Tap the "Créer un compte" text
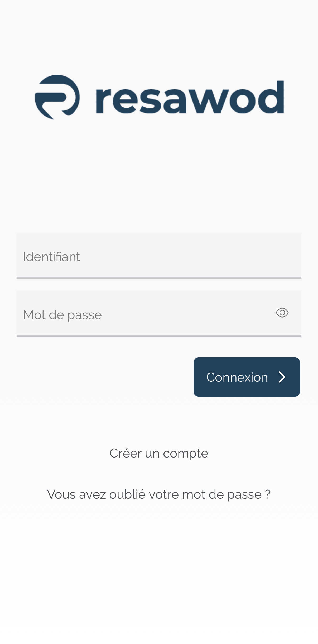318x644 pixels. [x=159, y=453]
